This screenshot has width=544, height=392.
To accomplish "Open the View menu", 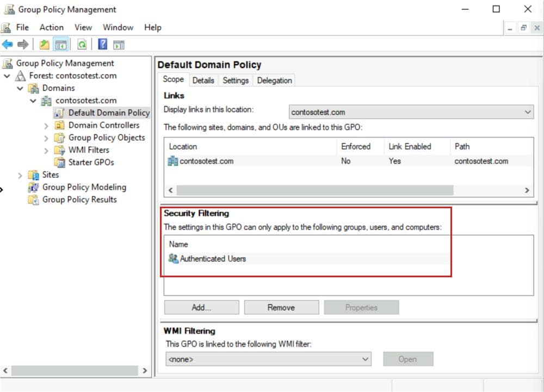I will 83,27.
